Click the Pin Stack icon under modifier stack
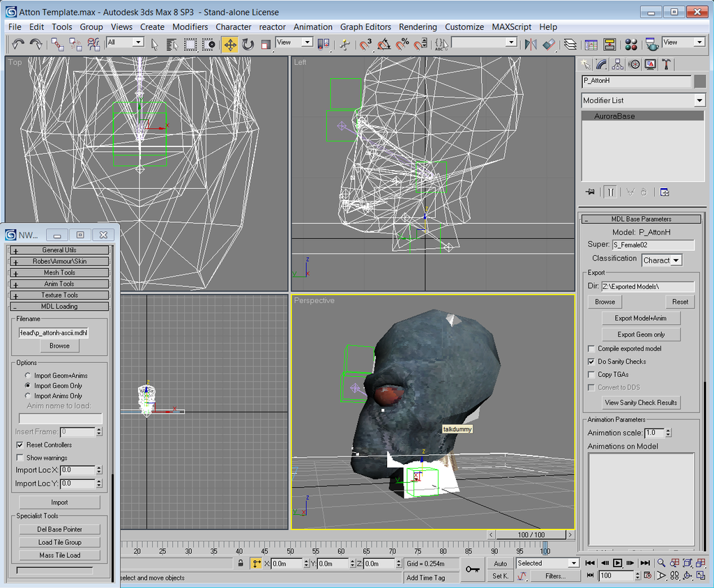Screen dimensions: 714x588 coord(590,192)
